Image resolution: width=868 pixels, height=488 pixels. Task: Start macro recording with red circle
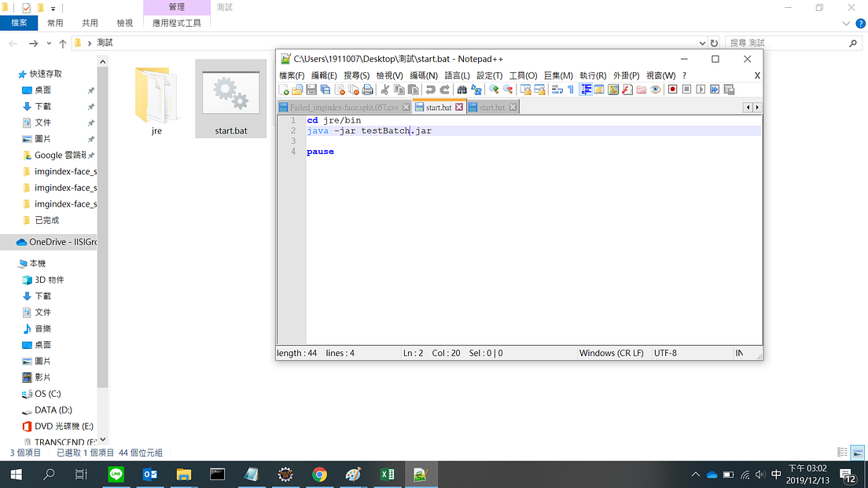(672, 90)
